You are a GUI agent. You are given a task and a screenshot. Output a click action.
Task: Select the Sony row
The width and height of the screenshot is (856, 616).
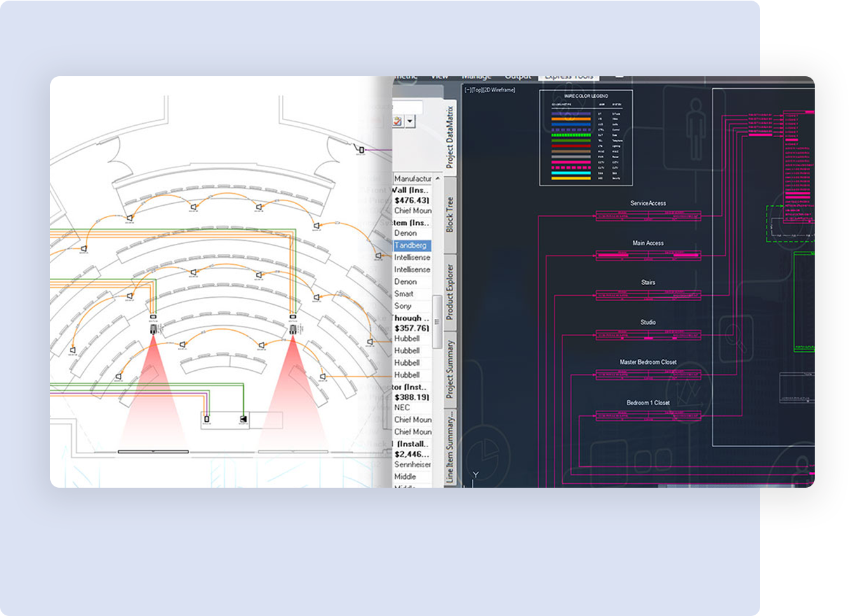pos(411,306)
